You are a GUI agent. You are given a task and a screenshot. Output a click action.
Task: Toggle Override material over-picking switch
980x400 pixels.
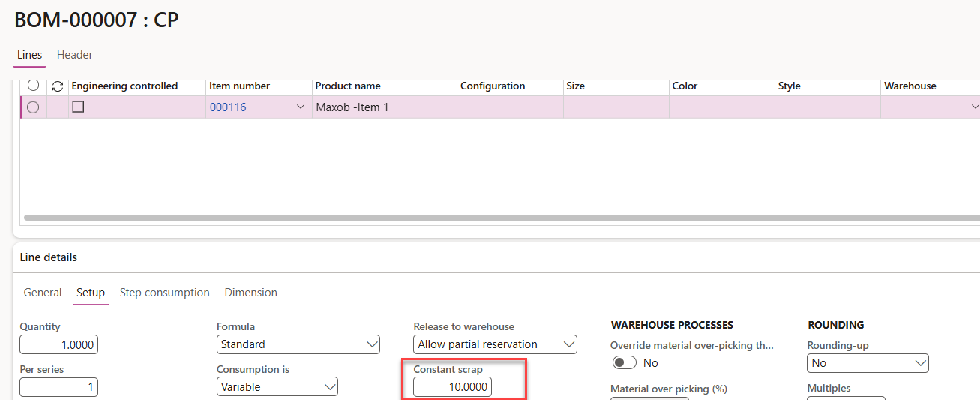click(624, 362)
